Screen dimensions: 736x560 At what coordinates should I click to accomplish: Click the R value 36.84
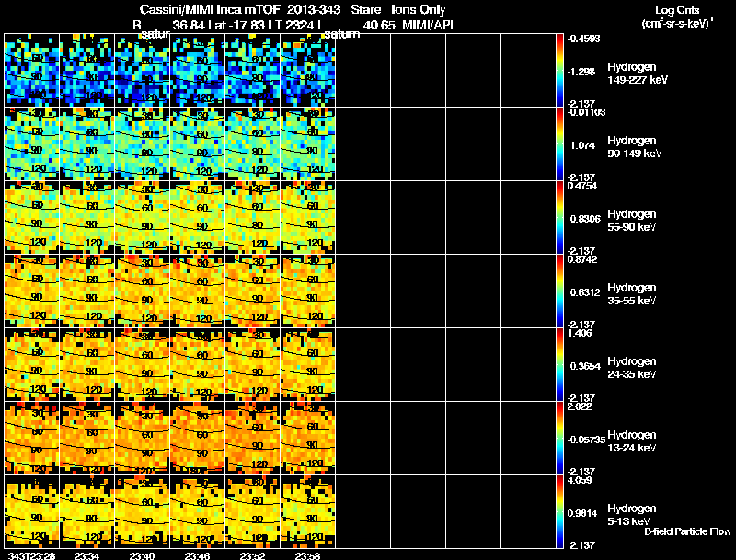[189, 26]
